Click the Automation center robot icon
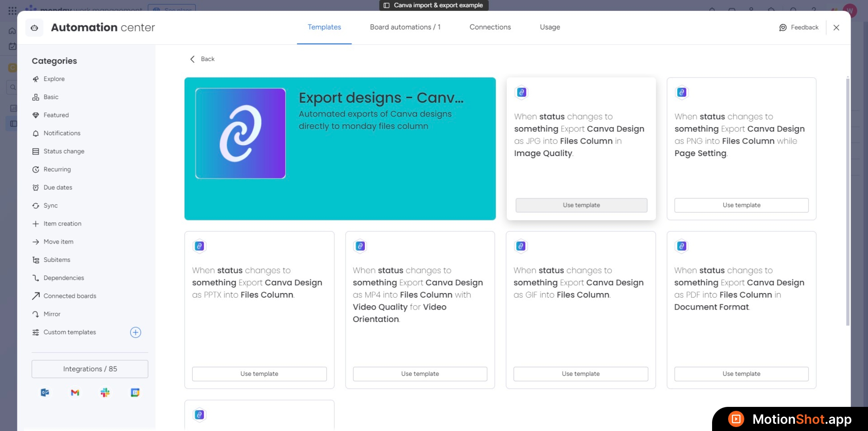Viewport: 868px width, 431px height. (35, 28)
